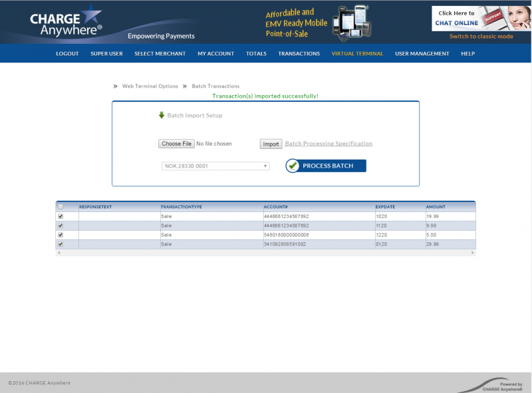Open the TRANSACTIONS menu item
The width and height of the screenshot is (532, 393).
click(x=299, y=54)
